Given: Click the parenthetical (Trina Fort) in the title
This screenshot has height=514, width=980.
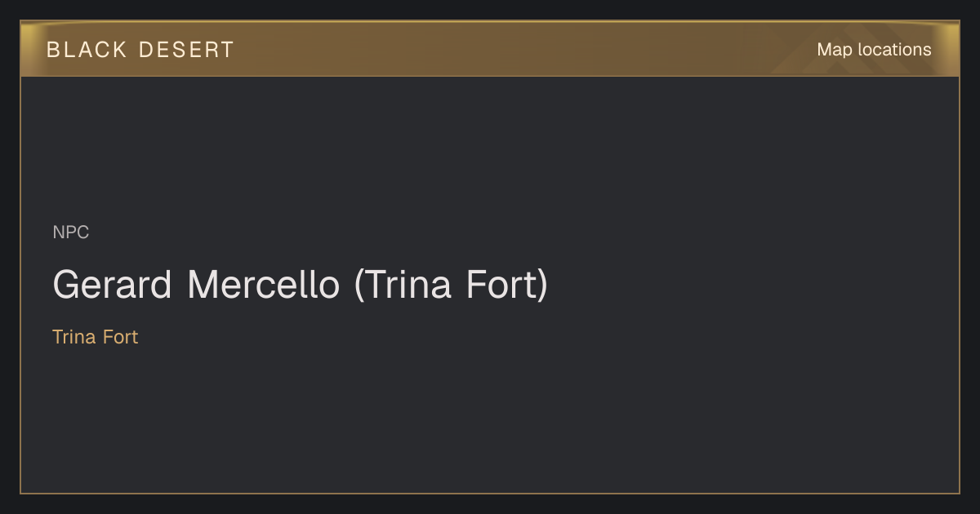Looking at the screenshot, I should point(451,286).
